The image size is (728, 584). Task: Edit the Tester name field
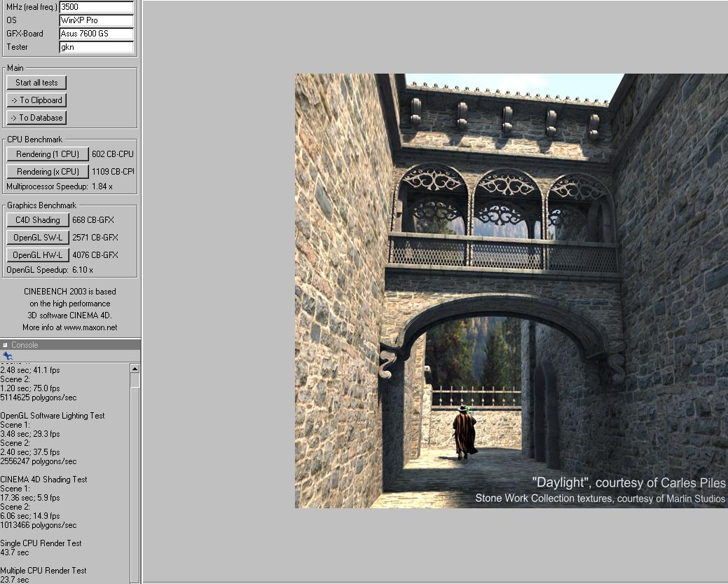pos(97,47)
